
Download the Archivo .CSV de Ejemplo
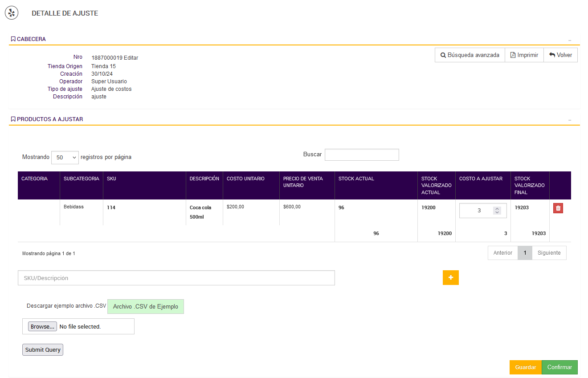point(145,306)
